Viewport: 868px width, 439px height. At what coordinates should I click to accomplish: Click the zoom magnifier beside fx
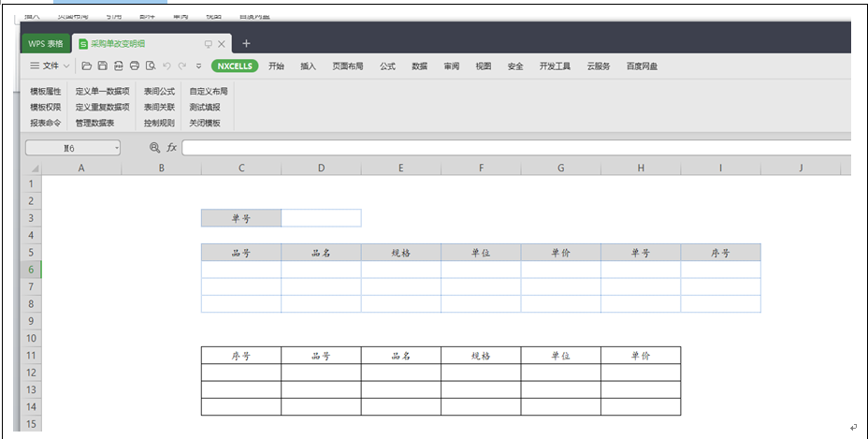155,148
